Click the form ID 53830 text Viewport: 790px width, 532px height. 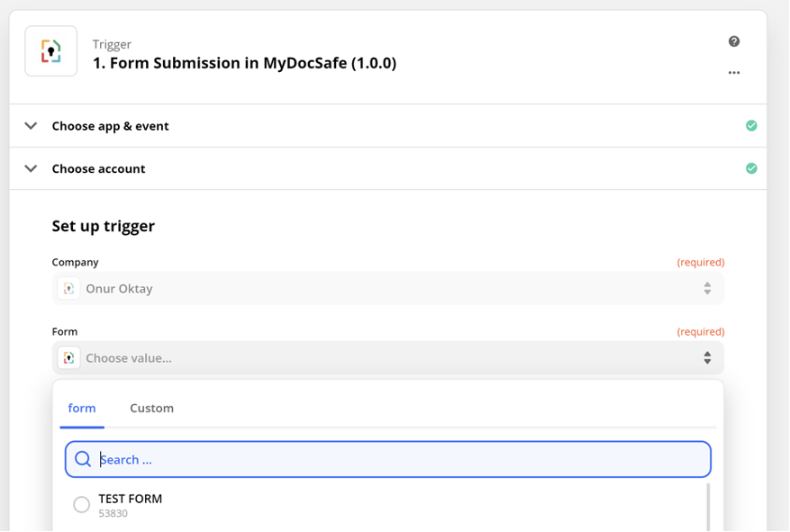pos(113,513)
